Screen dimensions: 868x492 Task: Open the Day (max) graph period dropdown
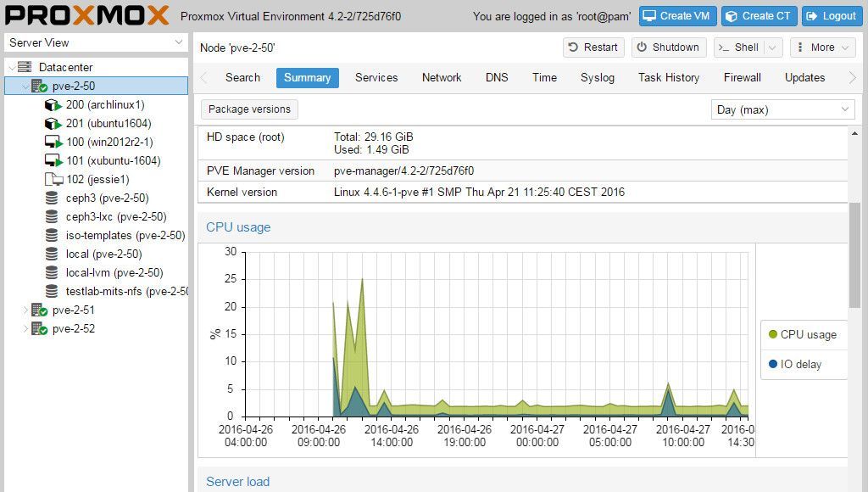click(x=781, y=109)
